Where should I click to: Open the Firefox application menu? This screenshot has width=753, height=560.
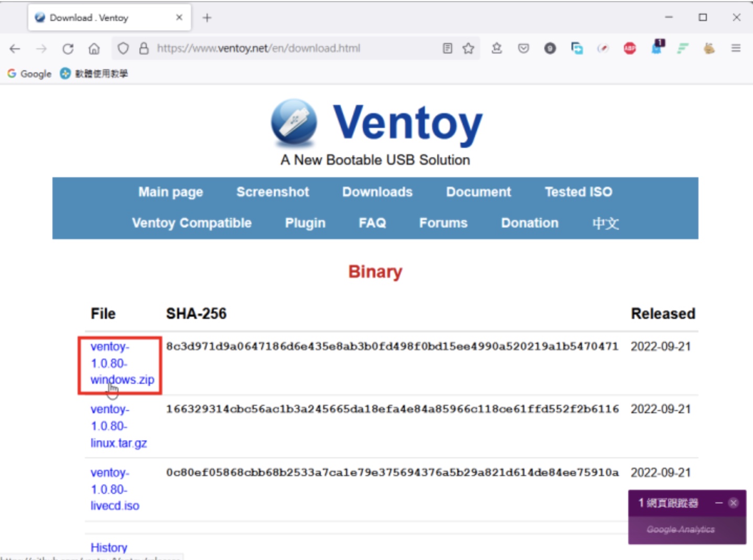[736, 48]
